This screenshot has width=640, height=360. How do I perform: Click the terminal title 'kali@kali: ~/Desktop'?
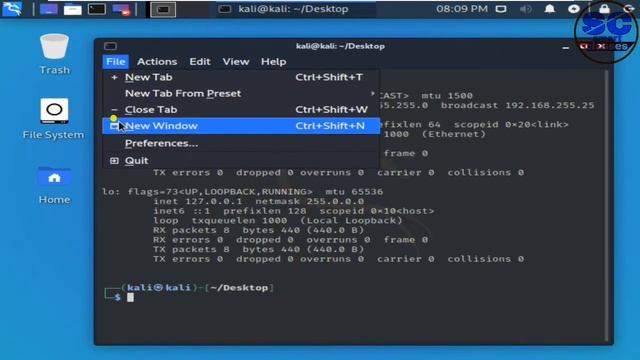pyautogui.click(x=340, y=46)
